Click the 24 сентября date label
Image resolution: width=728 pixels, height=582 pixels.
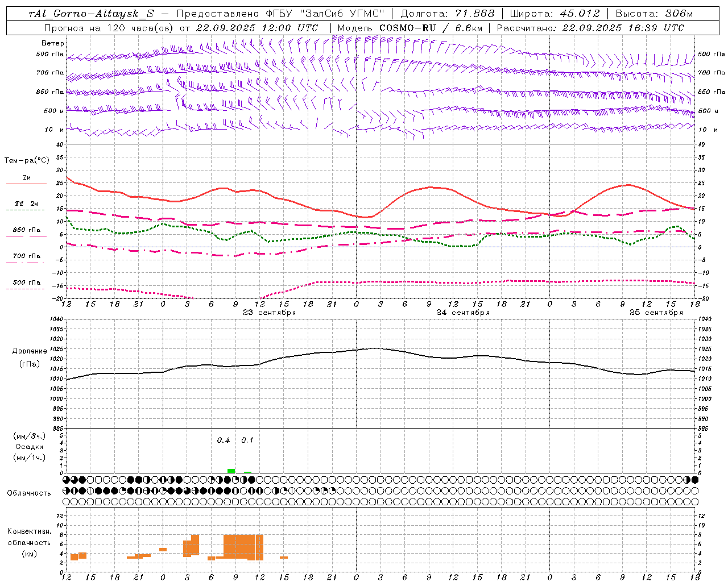[x=463, y=313]
